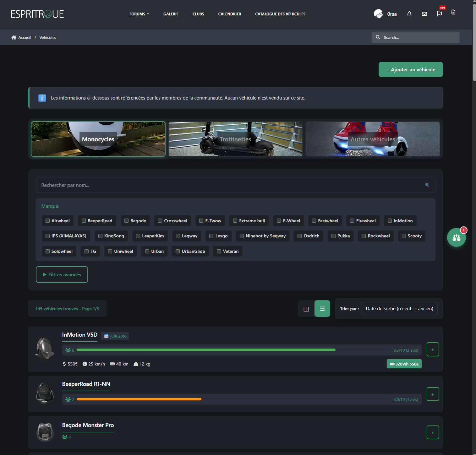Check the KingSong brand filter
Image resolution: width=476 pixels, height=455 pixels.
[101, 236]
